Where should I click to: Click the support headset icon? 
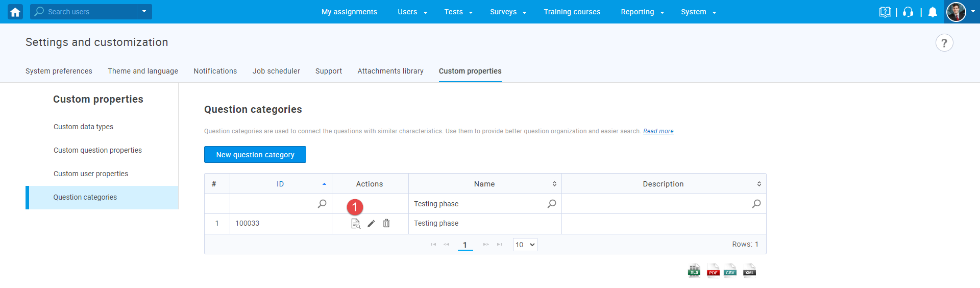(908, 12)
